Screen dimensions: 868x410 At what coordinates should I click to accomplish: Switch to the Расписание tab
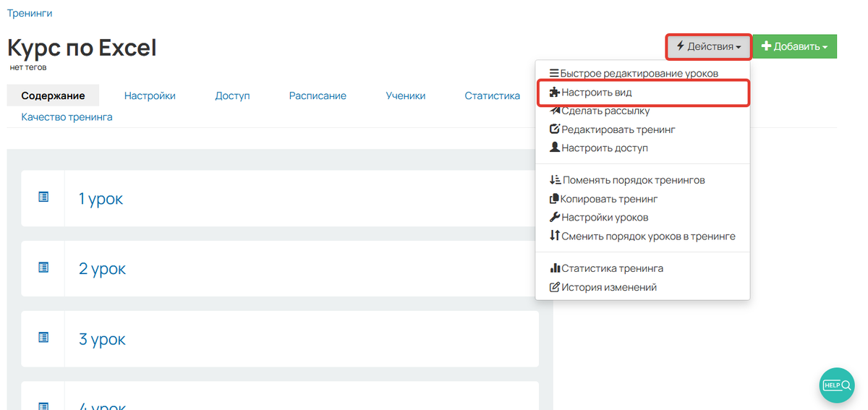click(x=318, y=95)
